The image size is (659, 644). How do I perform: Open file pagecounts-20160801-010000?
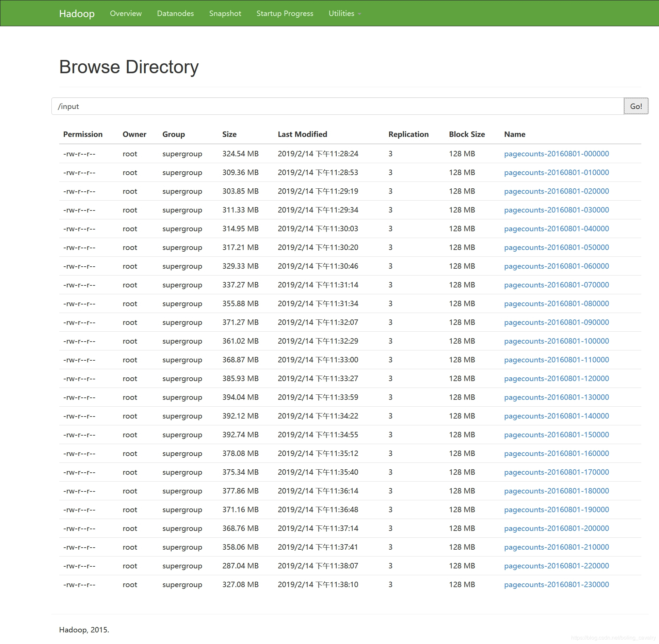click(556, 172)
